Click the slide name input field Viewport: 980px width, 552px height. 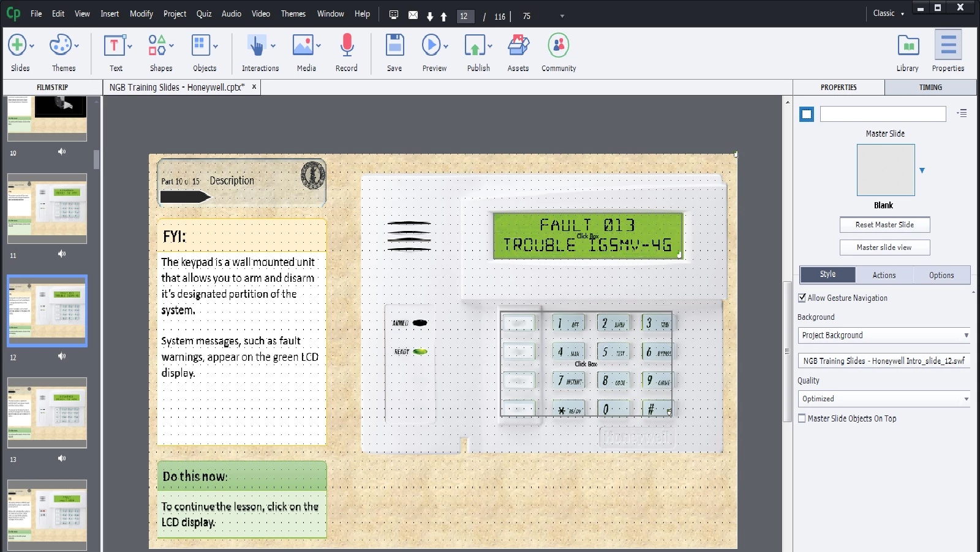click(x=883, y=114)
